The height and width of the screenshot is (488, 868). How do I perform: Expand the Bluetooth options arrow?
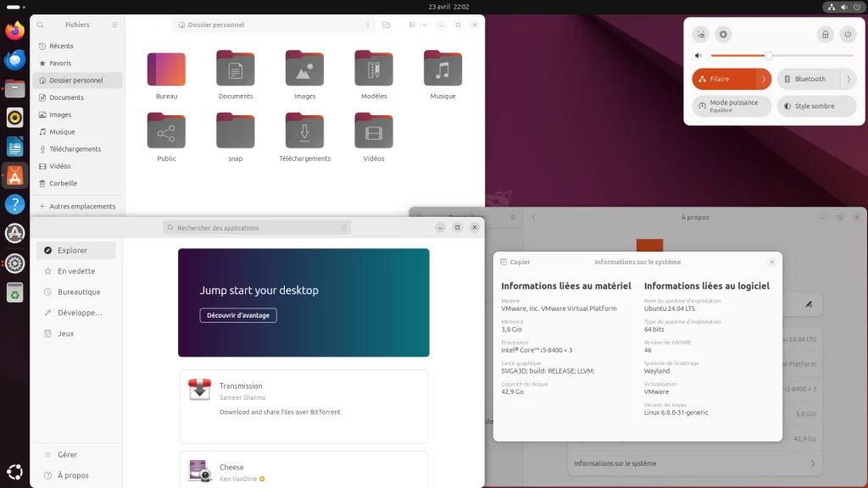tap(849, 79)
